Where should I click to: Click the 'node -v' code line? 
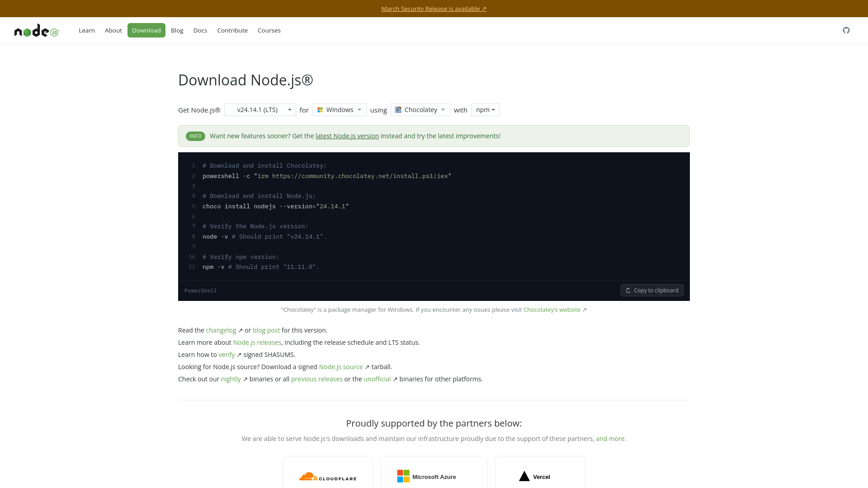point(264,237)
